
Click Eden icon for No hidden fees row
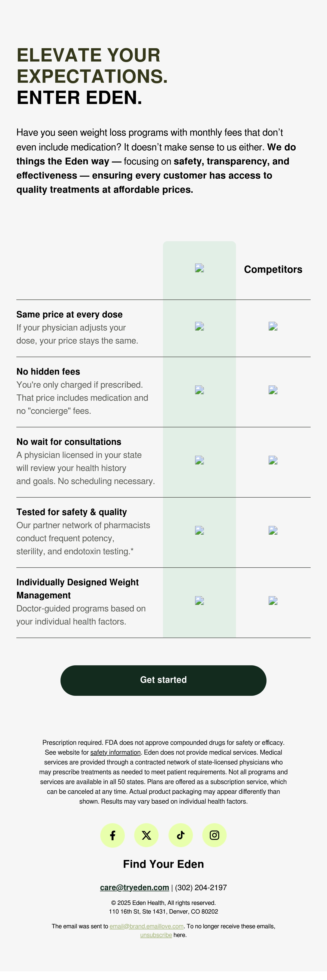[199, 390]
